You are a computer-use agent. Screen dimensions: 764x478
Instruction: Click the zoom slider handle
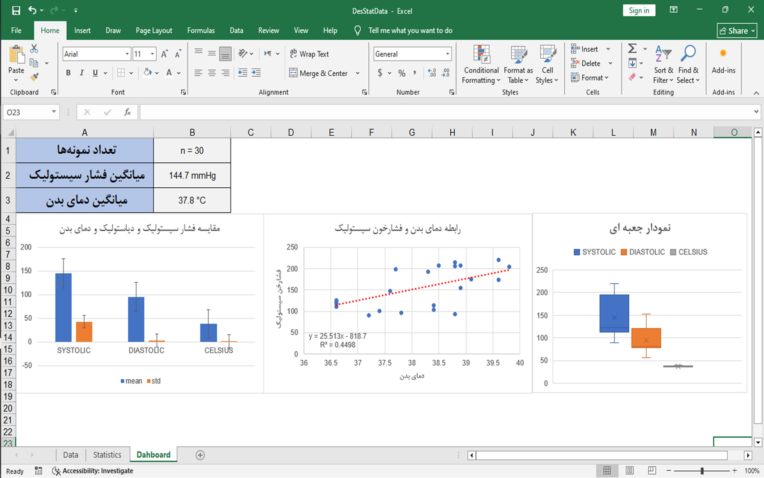click(x=702, y=471)
